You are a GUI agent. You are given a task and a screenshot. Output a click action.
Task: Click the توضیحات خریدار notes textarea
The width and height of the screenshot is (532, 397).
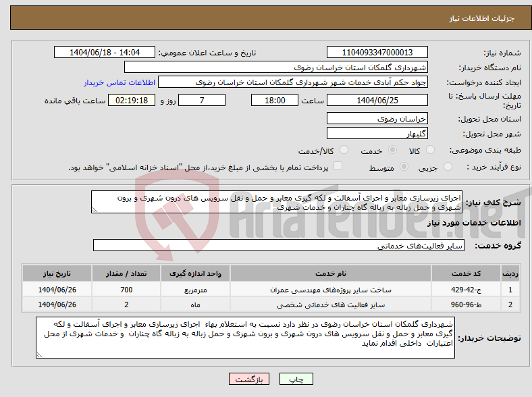click(245, 338)
